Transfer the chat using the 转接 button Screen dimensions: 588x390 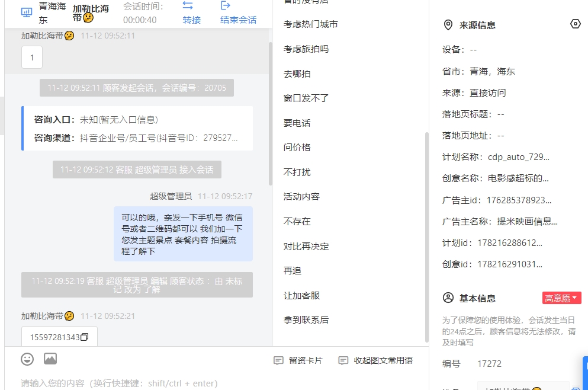click(192, 13)
